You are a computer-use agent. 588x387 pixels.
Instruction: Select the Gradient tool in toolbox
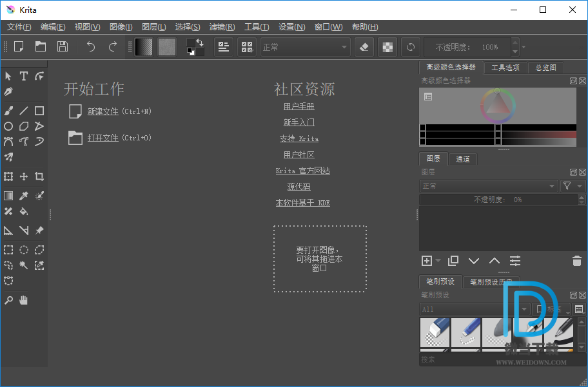click(x=8, y=196)
